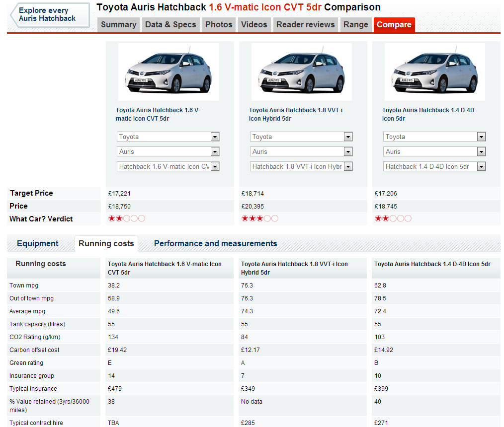Click the red Compare tab
This screenshot has height=427, width=504.
tap(394, 25)
